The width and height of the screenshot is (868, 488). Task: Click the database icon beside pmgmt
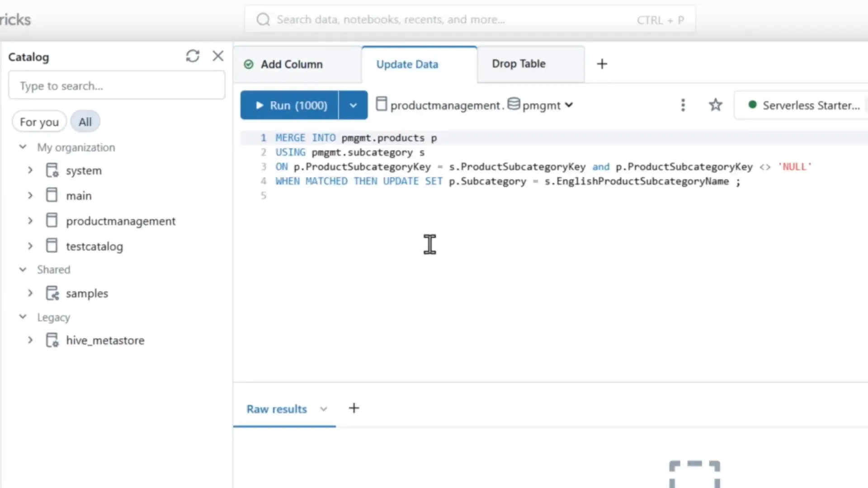coord(514,104)
